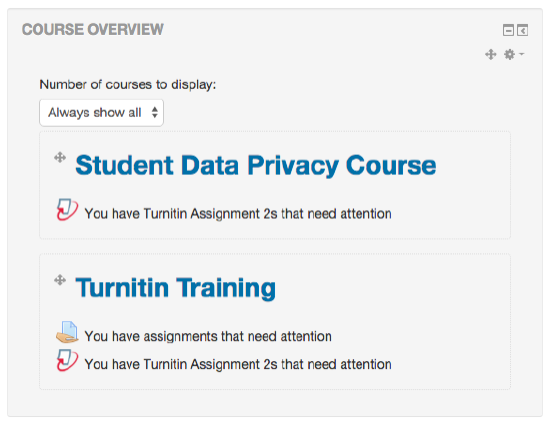Viewport: 550px width, 426px height.
Task: Click Turnitin icon under Turnitin Training
Action: [x=67, y=360]
